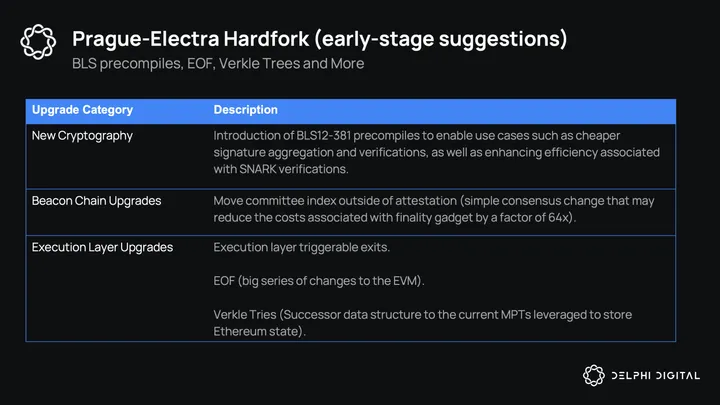Click the signature aggregation and verifications line
Viewport: 720px width, 405px height.
(436, 152)
